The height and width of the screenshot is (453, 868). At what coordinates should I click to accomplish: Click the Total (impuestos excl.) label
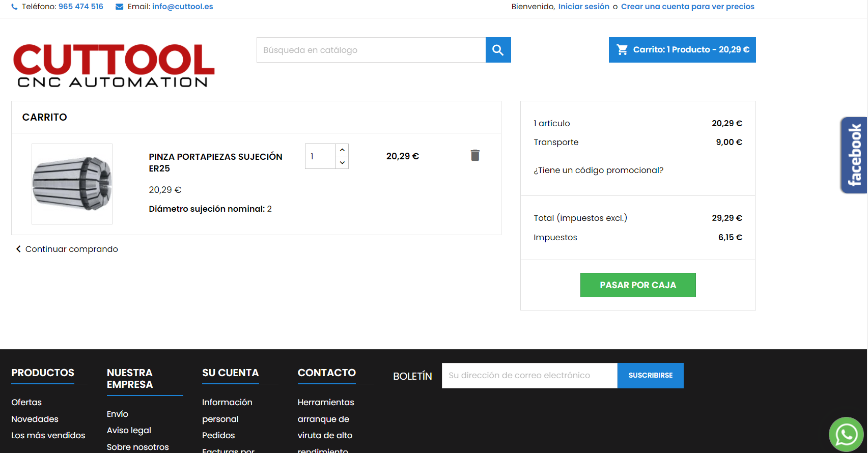pos(580,218)
